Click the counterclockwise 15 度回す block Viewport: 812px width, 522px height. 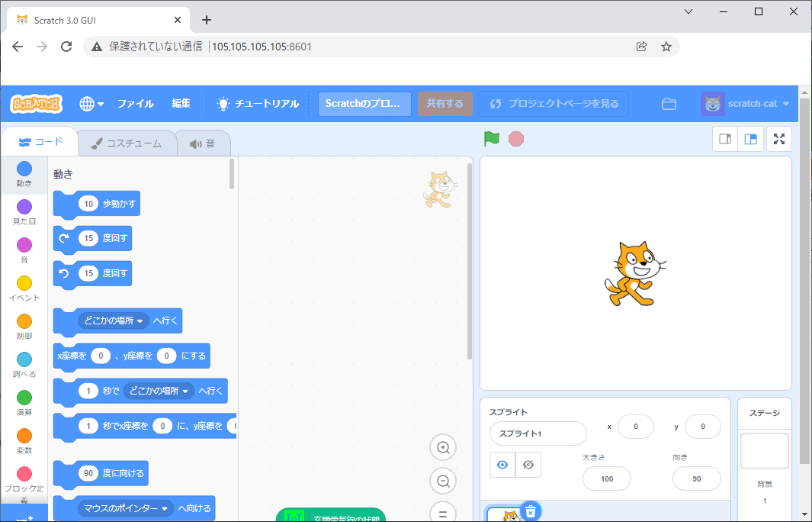tap(93, 273)
